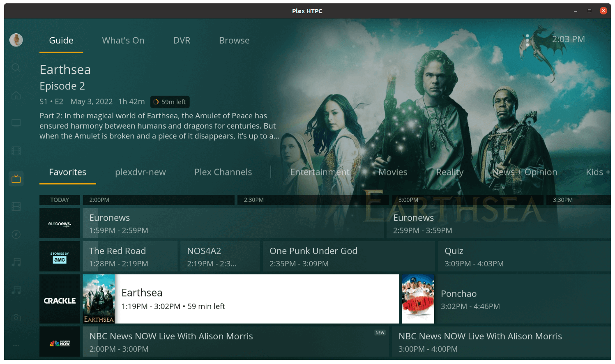Select the NBC News NOW channel logo
615x364 pixels.
tap(60, 342)
